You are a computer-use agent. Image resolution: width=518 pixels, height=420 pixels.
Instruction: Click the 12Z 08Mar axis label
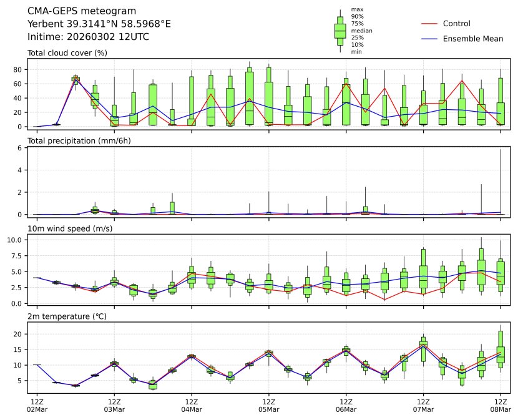(500, 405)
